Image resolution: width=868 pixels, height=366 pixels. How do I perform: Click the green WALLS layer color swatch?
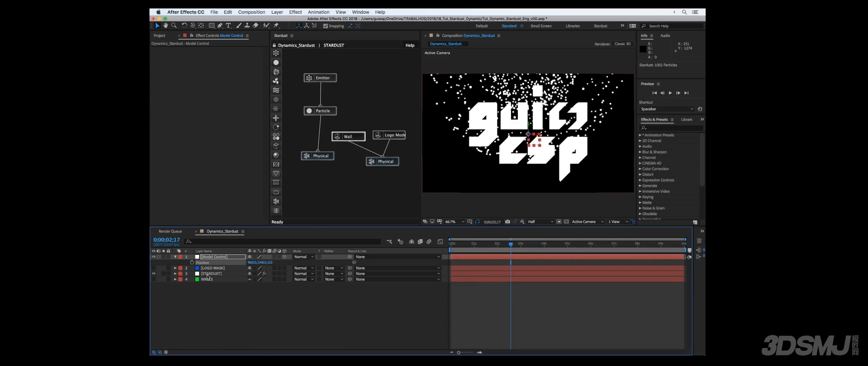(197, 279)
